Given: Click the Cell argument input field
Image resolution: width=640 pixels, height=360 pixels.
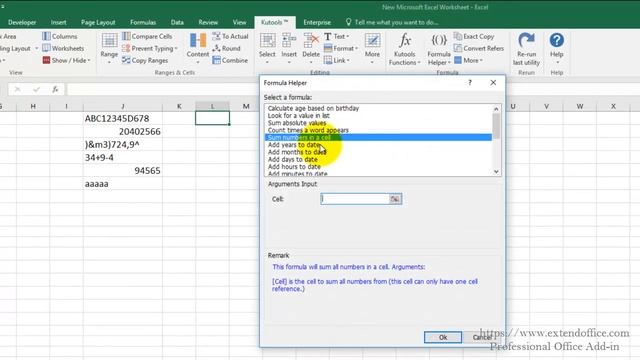Looking at the screenshot, I should [355, 199].
